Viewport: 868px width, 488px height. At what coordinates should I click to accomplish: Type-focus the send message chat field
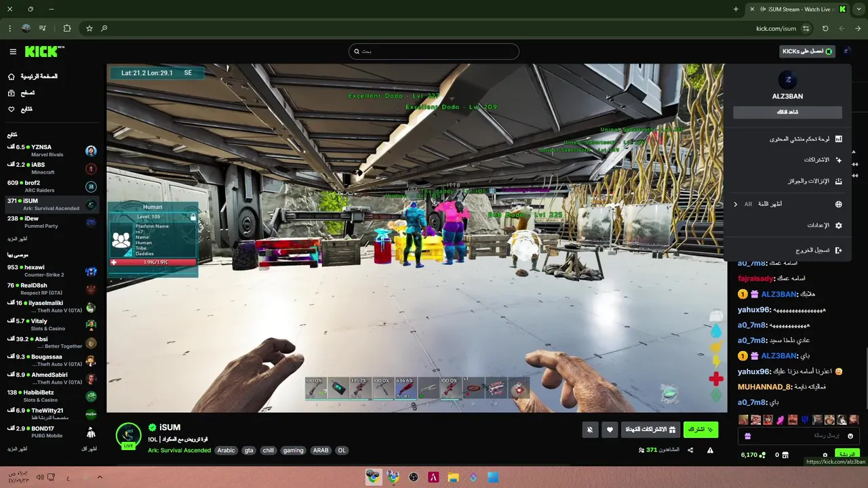(799, 436)
